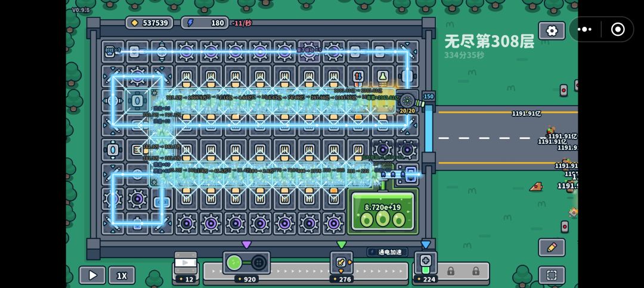Select the blue chip module on lower-left beam loop
The width and height of the screenshot is (644, 288).
tap(162, 202)
